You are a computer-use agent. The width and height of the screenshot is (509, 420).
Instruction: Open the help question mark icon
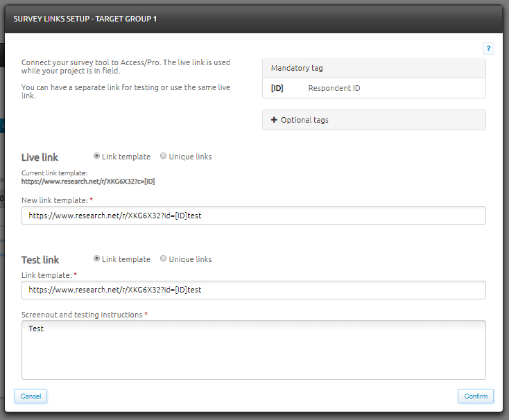[488, 49]
